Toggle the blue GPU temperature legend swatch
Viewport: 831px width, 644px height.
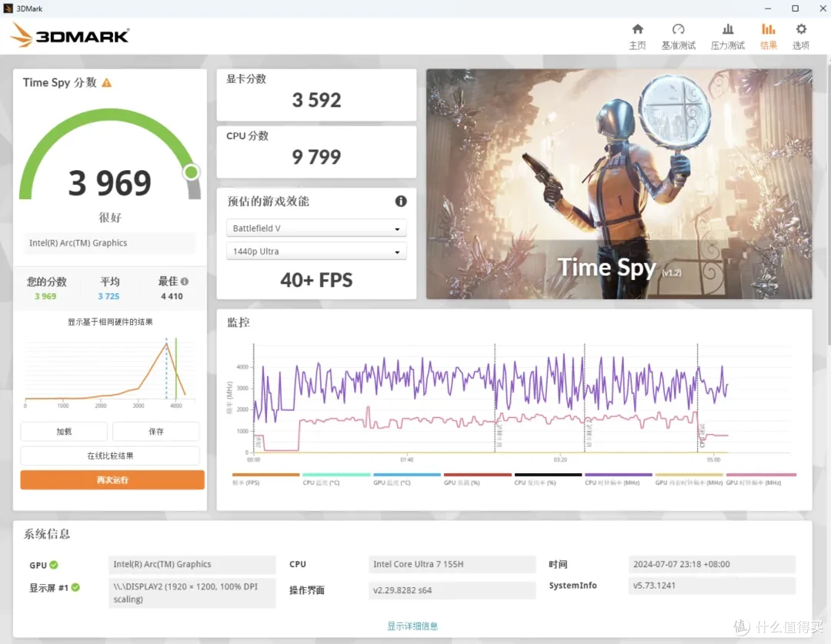point(407,475)
